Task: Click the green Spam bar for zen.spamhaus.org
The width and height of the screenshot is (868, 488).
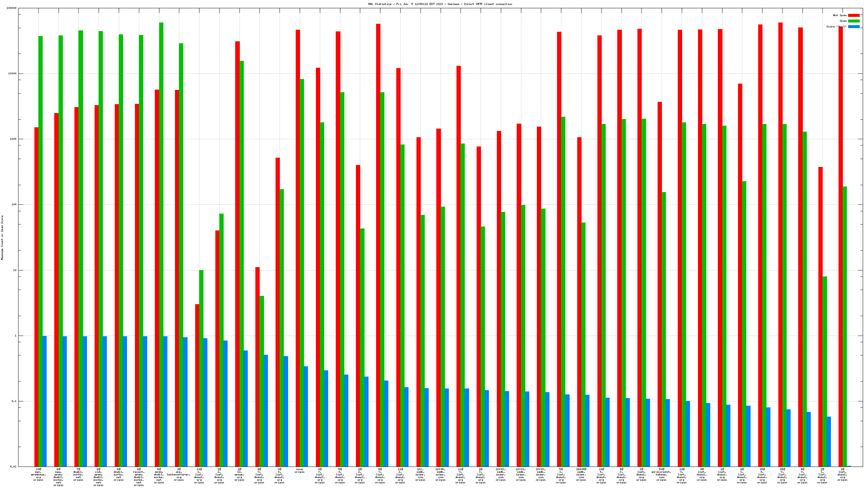Action: (40, 236)
